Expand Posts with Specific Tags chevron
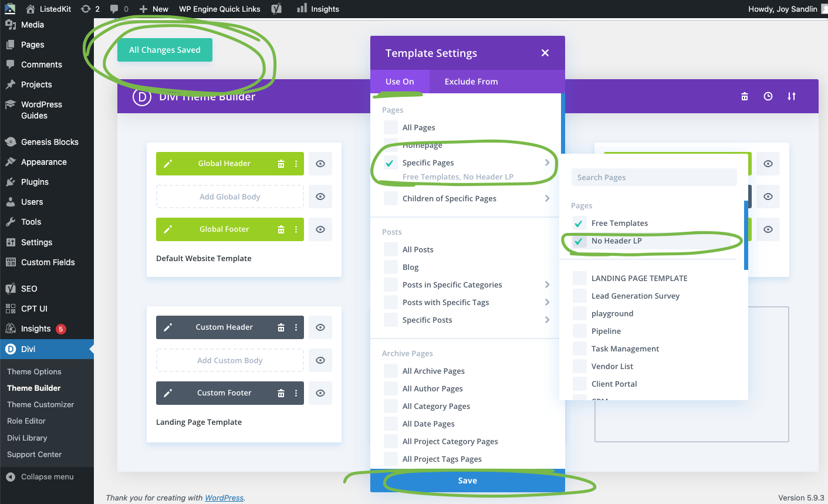This screenshot has width=828, height=504. [x=547, y=302]
